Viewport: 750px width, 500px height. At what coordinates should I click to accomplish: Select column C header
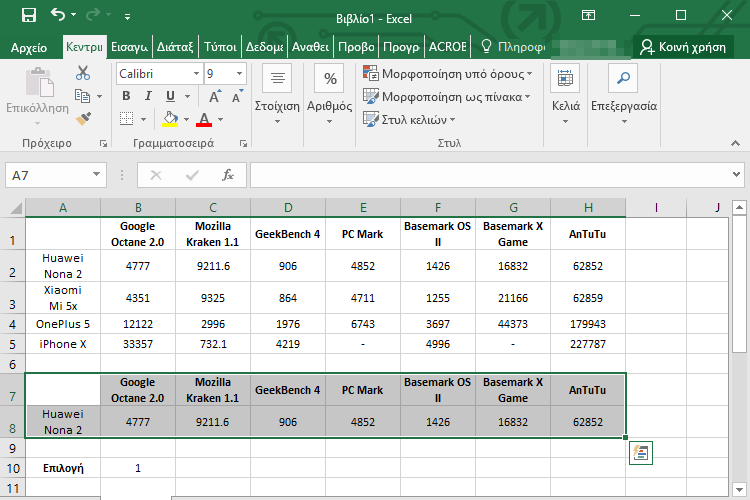213,208
